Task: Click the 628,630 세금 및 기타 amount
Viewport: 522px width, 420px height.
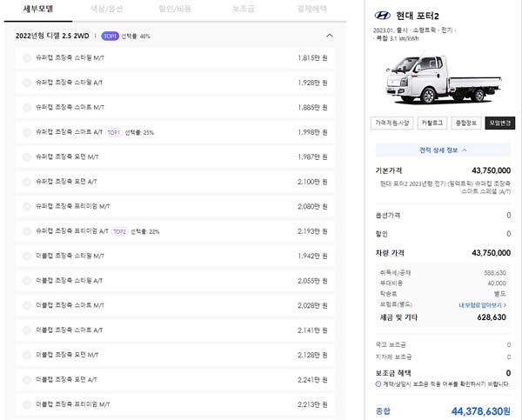Action: (492, 317)
